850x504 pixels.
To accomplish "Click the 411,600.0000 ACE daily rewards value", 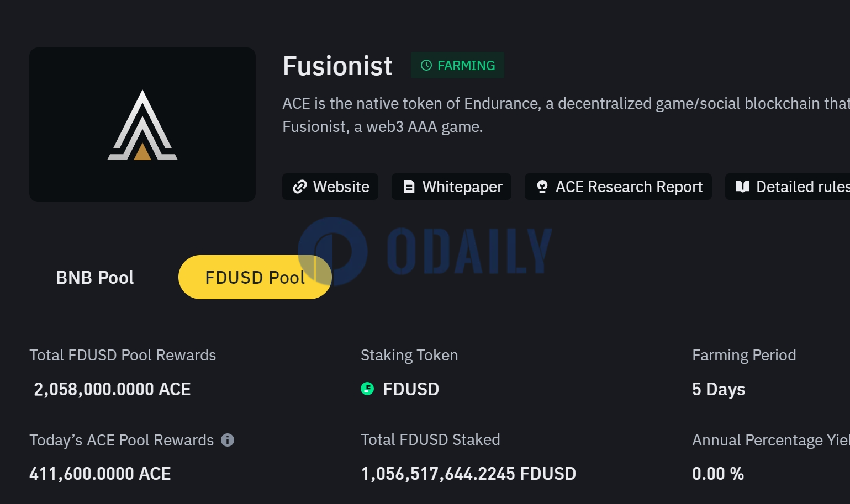I will [x=100, y=474].
